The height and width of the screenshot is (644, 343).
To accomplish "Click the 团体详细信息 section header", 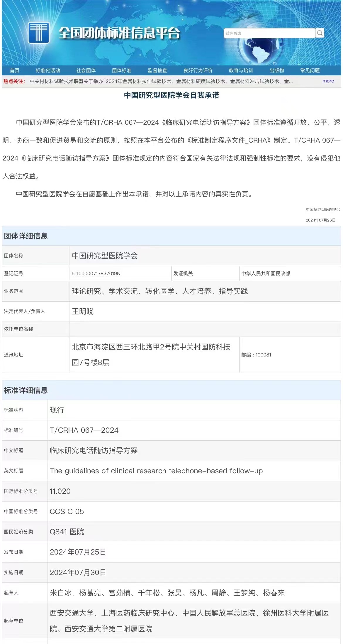I will pos(26,236).
